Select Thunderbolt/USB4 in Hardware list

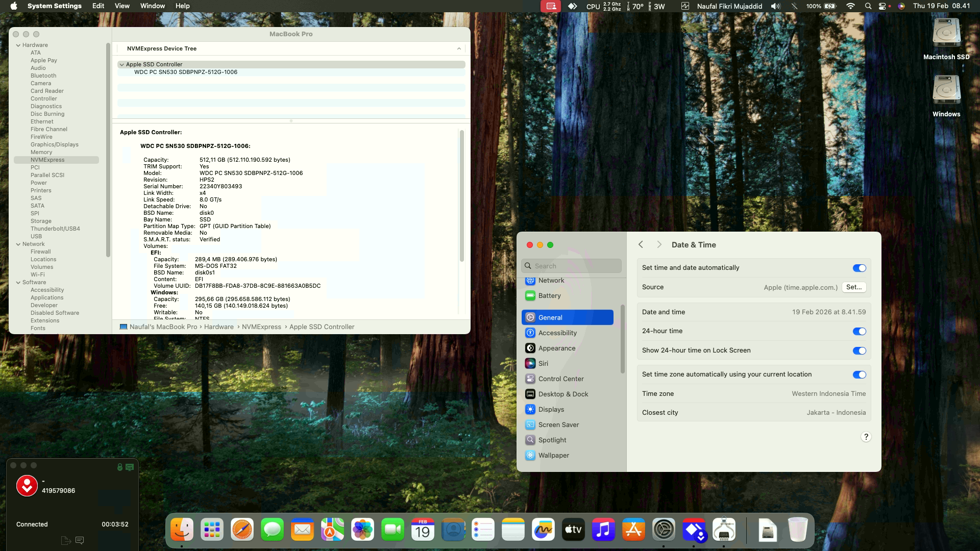(55, 229)
